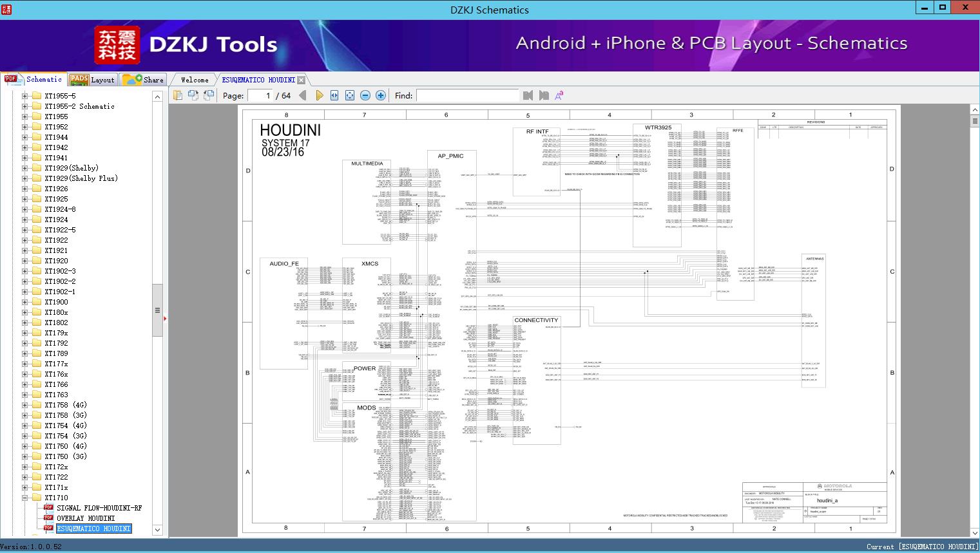Viewport: 980px width, 553px height.
Task: Open the OVERLAY HOUDINI file
Action: pyautogui.click(x=85, y=518)
